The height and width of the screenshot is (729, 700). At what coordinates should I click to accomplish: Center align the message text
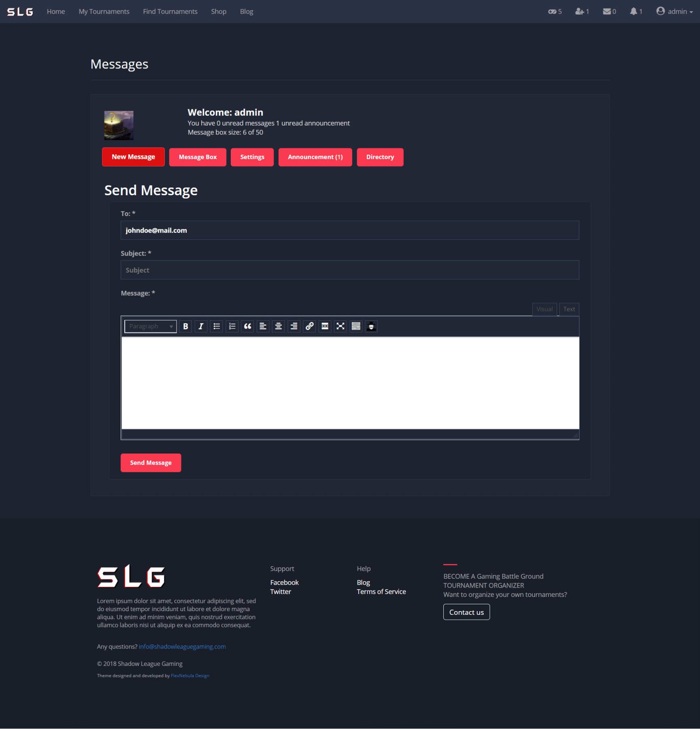point(279,326)
